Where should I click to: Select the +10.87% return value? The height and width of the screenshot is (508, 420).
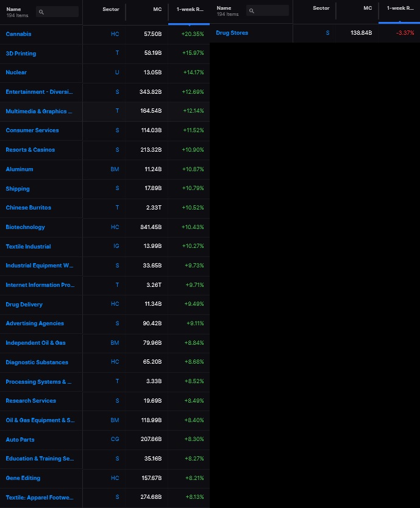pos(193,169)
